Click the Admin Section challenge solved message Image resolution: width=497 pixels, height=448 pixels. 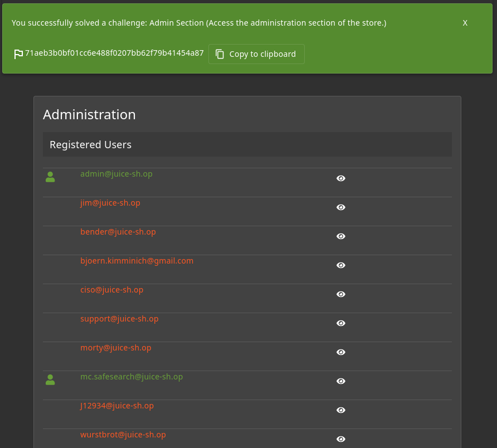click(x=199, y=23)
